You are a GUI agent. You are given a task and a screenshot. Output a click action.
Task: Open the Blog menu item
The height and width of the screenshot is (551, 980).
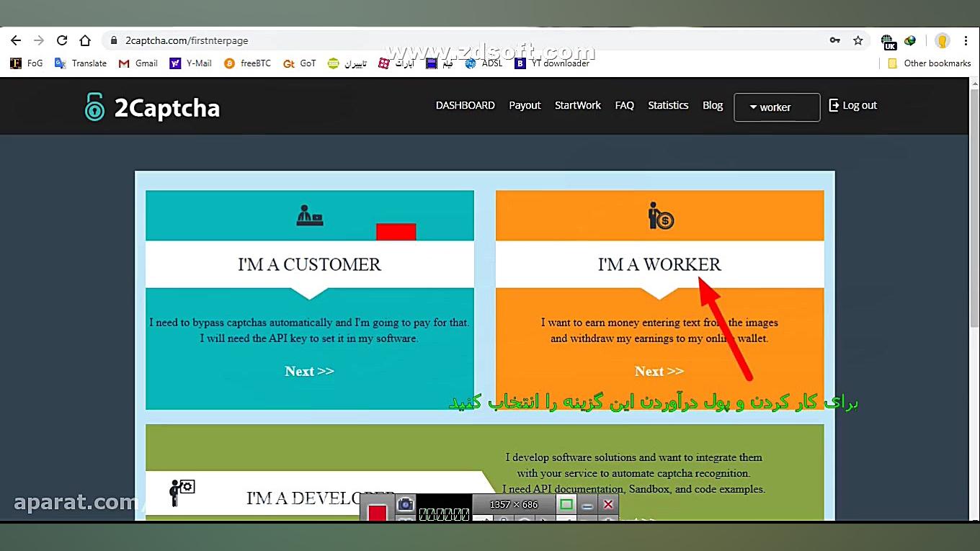tap(713, 105)
